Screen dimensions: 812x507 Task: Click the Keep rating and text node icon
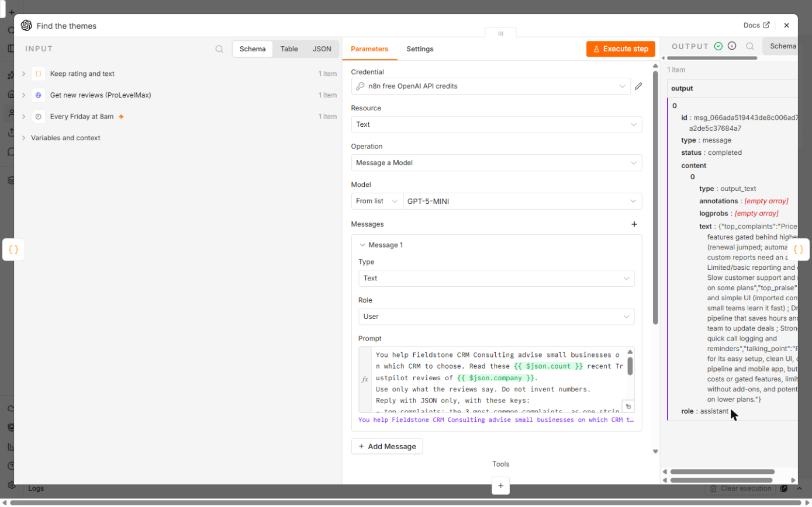pyautogui.click(x=38, y=74)
